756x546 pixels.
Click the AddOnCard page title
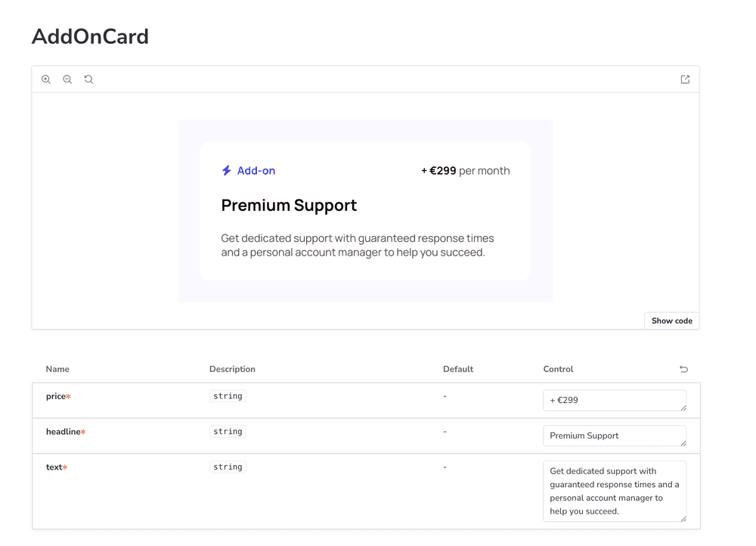[90, 36]
